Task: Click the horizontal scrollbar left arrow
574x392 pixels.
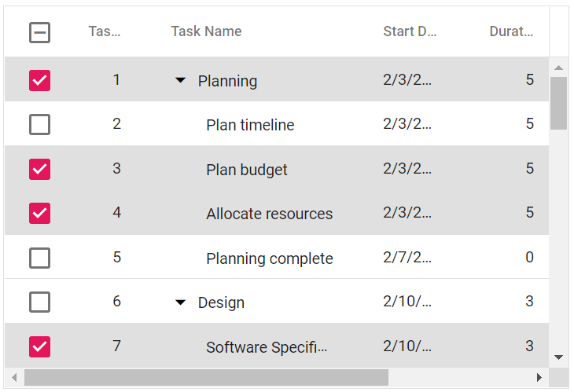Action: pos(13,378)
